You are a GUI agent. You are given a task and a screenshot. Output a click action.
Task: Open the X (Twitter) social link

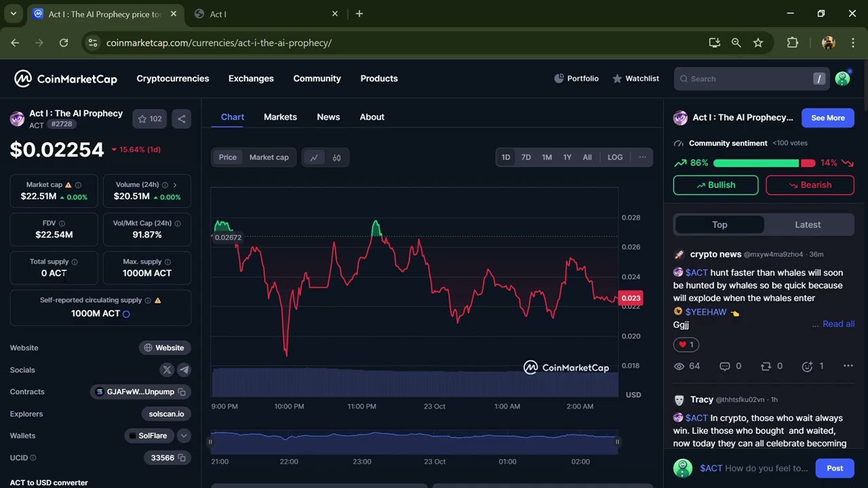click(x=167, y=369)
